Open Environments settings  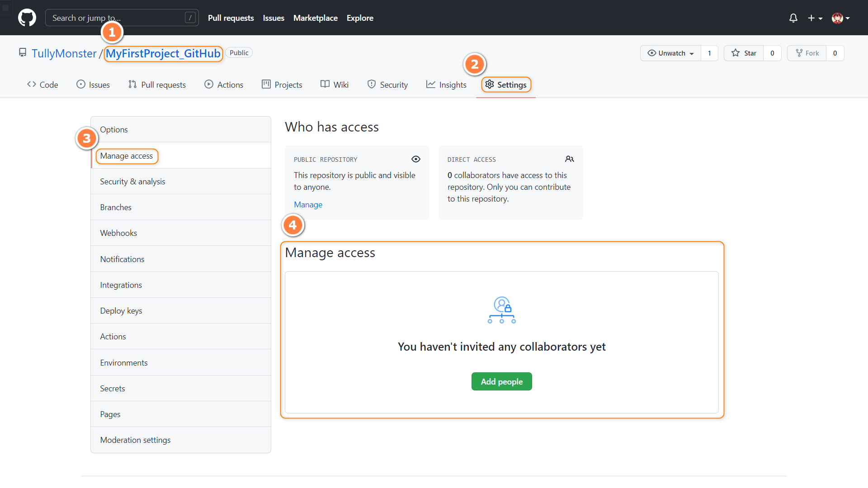point(181,362)
